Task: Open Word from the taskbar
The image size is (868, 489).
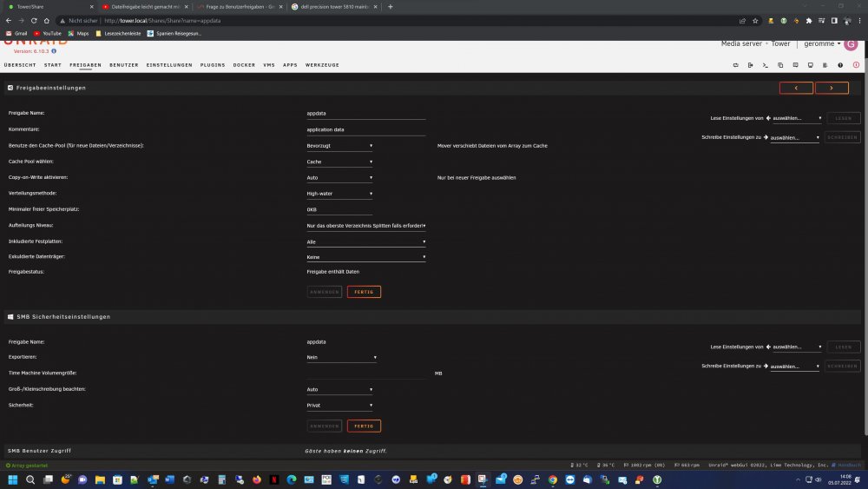Action: click(170, 479)
